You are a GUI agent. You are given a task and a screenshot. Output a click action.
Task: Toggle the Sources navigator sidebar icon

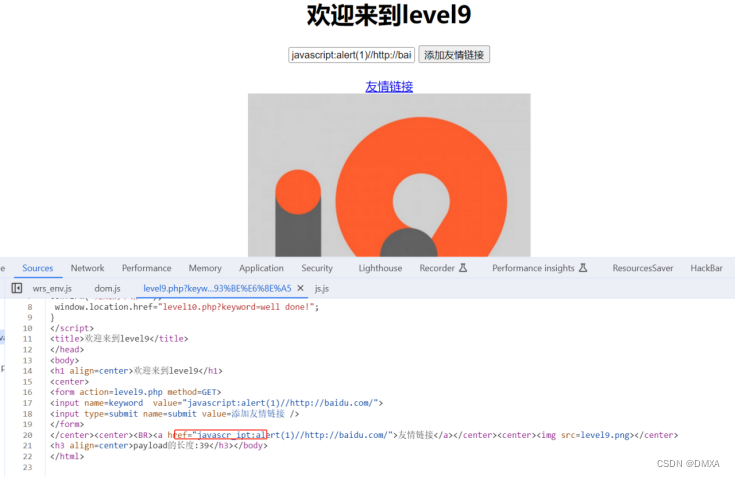(x=16, y=288)
